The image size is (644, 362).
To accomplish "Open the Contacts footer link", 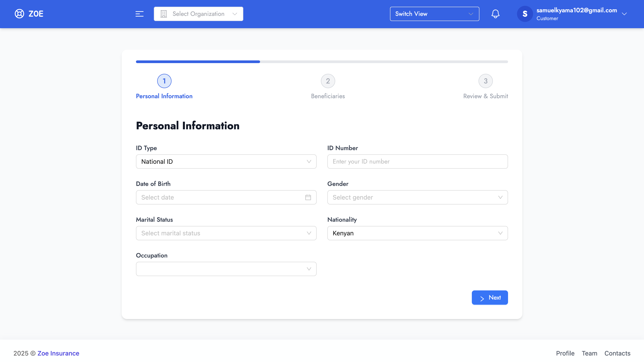I will [617, 353].
